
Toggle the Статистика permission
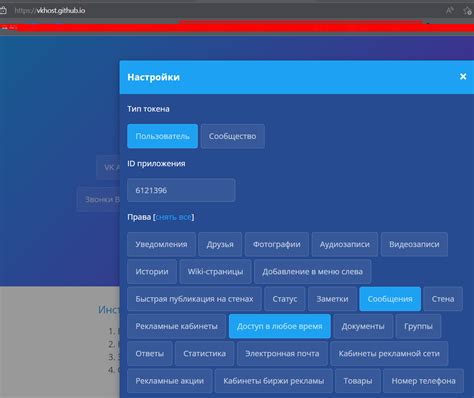(x=204, y=354)
